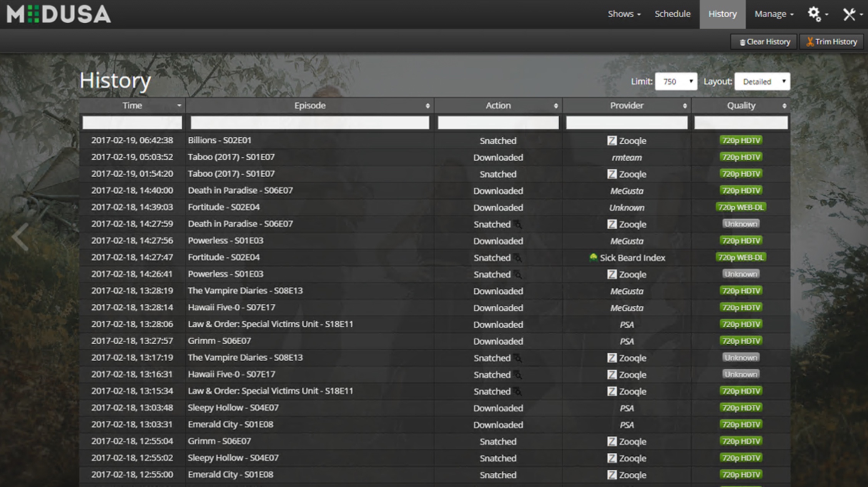Click timestamp '2017-02-18, 14:40:00'

[132, 190]
